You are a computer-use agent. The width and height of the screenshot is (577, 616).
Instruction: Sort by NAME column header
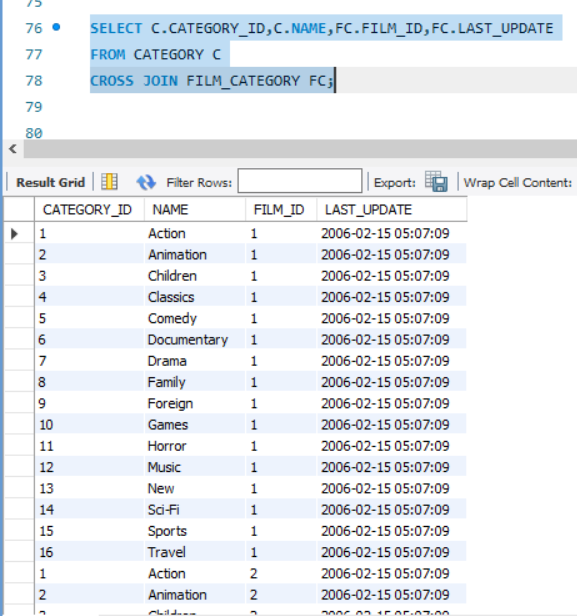(x=195, y=210)
